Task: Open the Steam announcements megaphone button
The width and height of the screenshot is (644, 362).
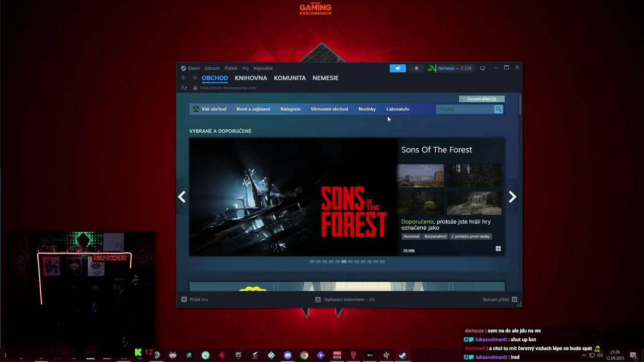Action: [397, 68]
